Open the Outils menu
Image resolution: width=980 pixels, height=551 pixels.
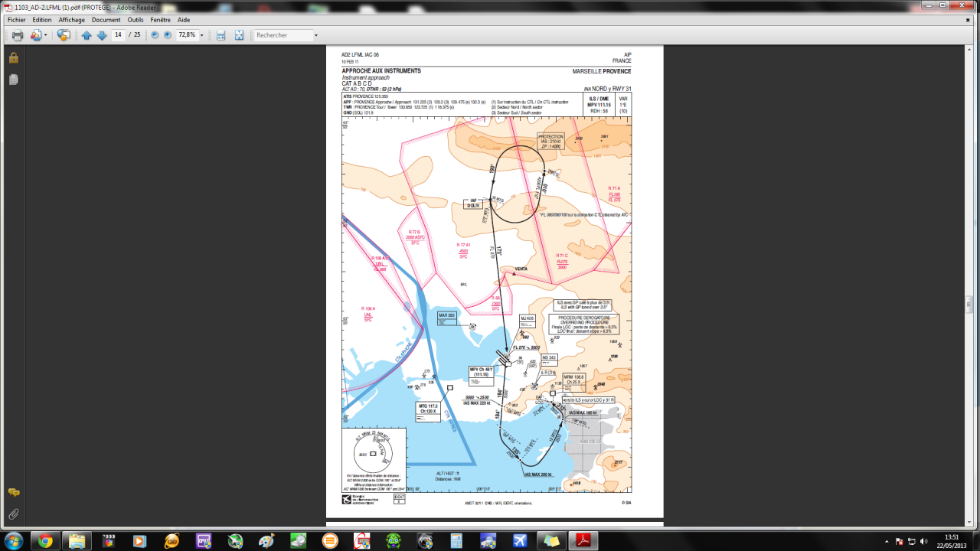(136, 20)
